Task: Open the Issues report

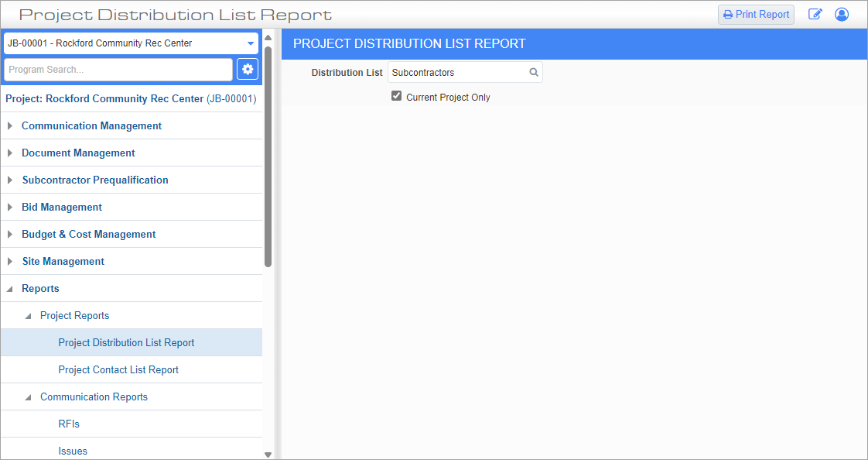Action: pyautogui.click(x=72, y=450)
